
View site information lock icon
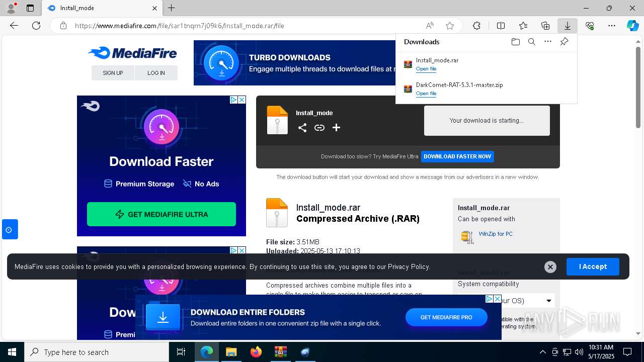point(63,26)
